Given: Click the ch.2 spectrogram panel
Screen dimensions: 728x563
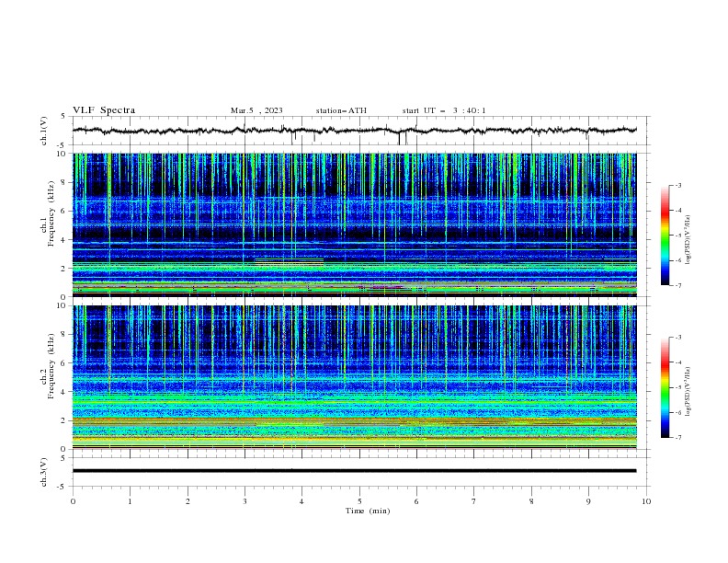Looking at the screenshot, I should click(x=354, y=377).
